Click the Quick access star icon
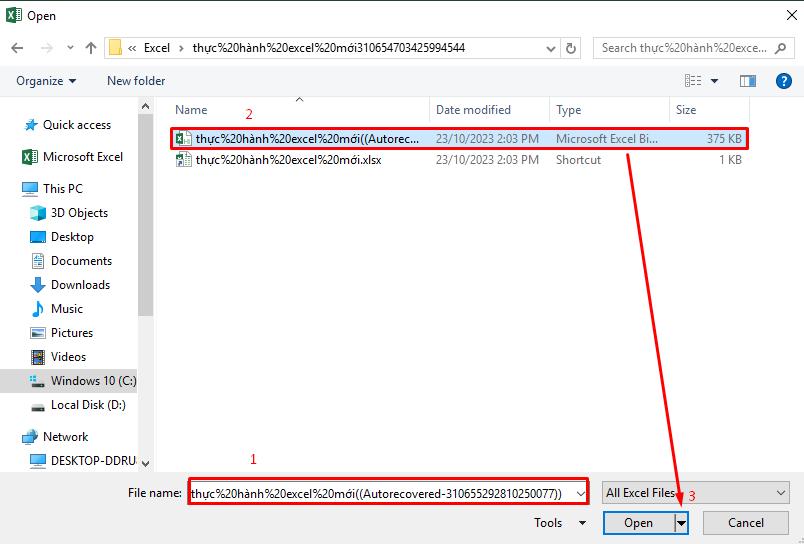This screenshot has height=544, width=804. point(31,125)
